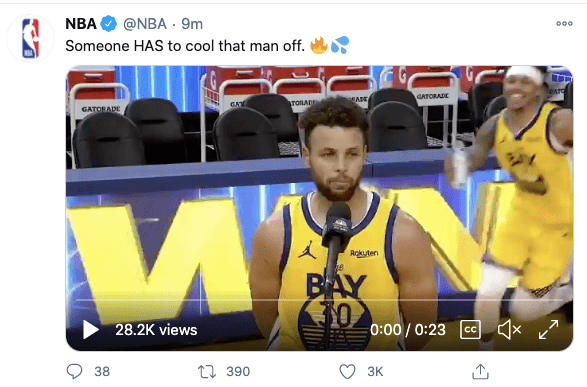587x387 pixels.
Task: Click the 38 replies count
Action: [x=102, y=371]
